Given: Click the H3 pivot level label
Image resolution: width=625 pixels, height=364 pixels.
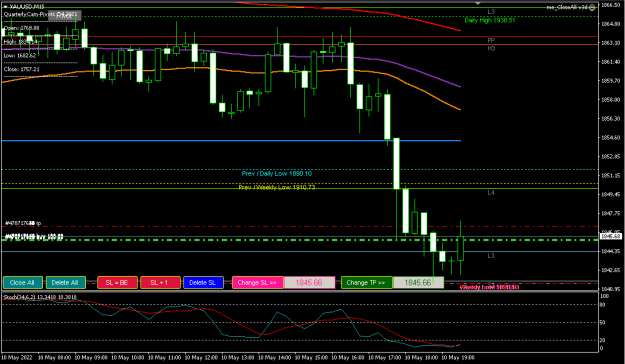Looking at the screenshot, I should 491,49.
